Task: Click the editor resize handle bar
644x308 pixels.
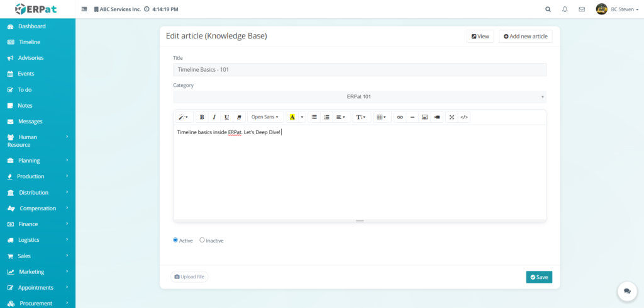Action: [x=360, y=221]
